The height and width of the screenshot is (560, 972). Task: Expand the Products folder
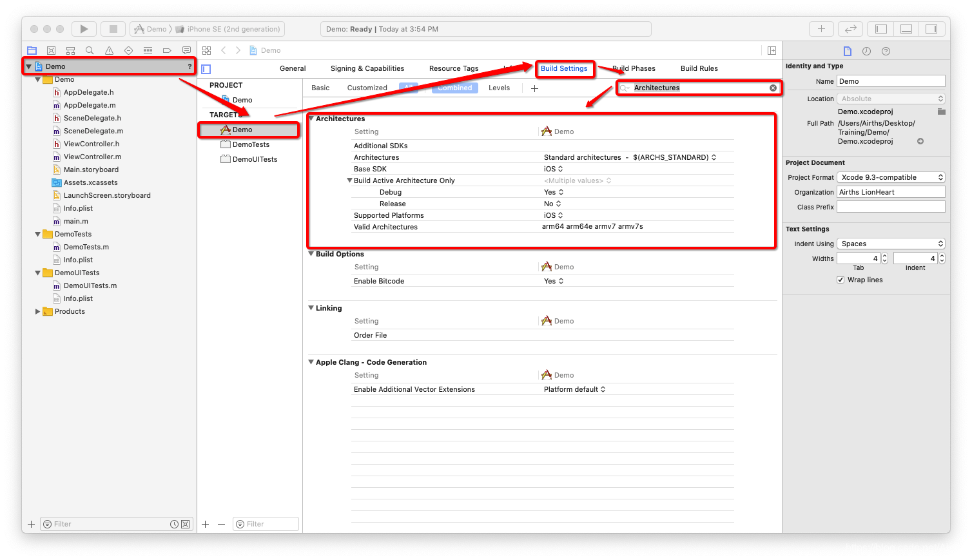click(37, 311)
